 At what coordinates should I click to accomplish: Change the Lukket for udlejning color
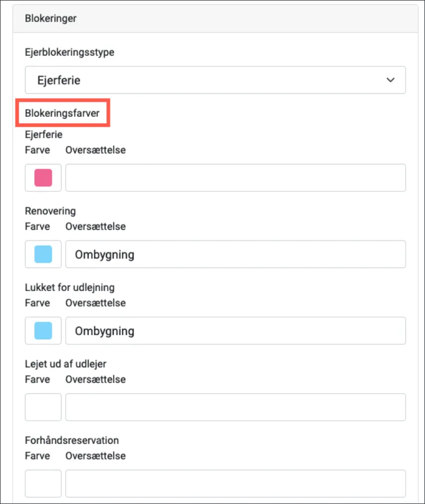pos(42,331)
